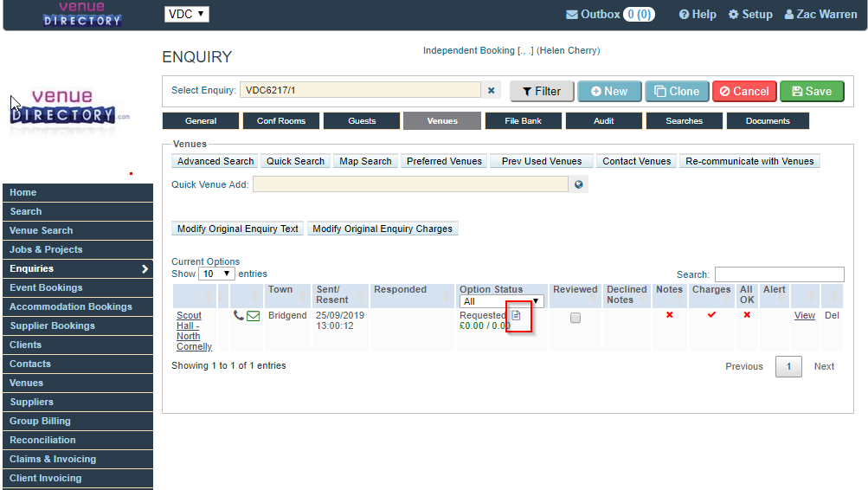The image size is (868, 490).
Task: Click the red Cancel button
Action: pyautogui.click(x=744, y=92)
